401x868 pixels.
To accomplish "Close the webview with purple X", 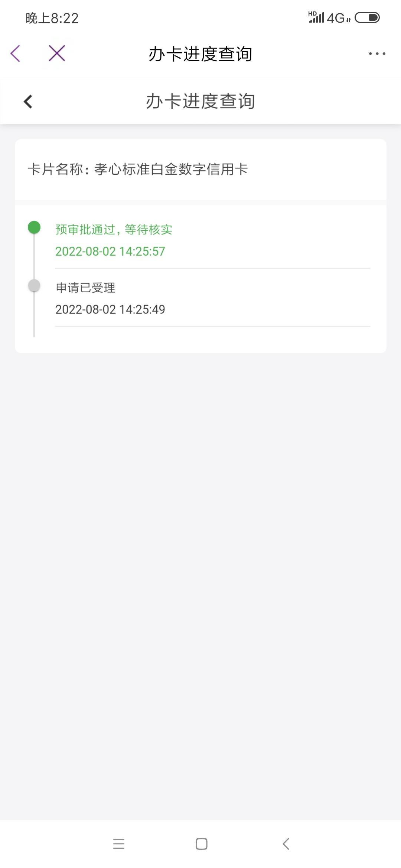I will coord(57,53).
